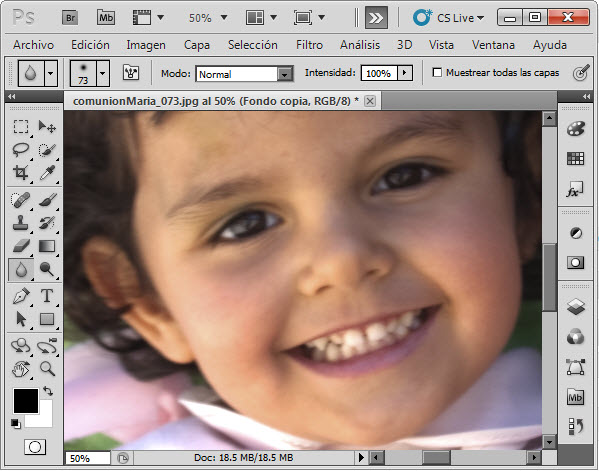Select the Gradient tool
The width and height of the screenshot is (599, 471).
tap(47, 246)
